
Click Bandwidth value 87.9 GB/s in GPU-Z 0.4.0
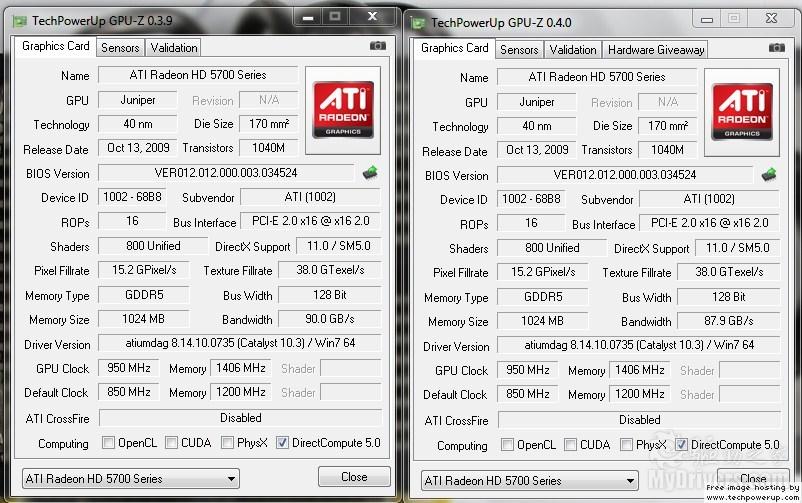tap(729, 321)
